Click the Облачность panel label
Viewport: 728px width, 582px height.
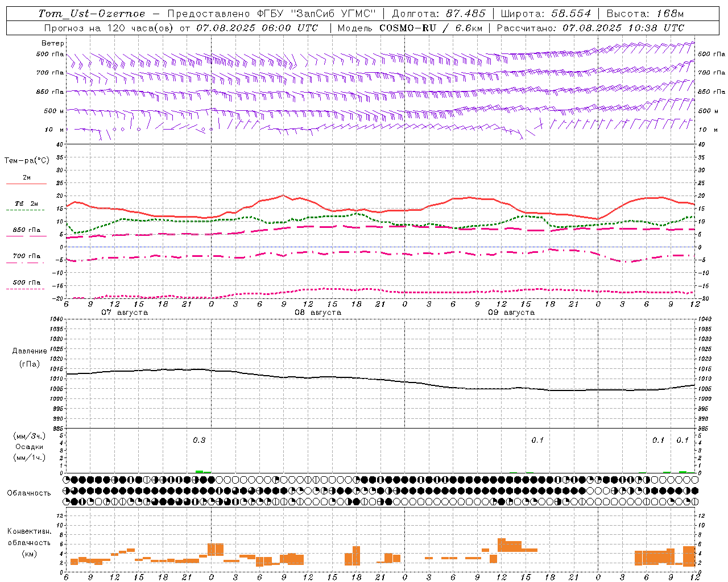(29, 493)
